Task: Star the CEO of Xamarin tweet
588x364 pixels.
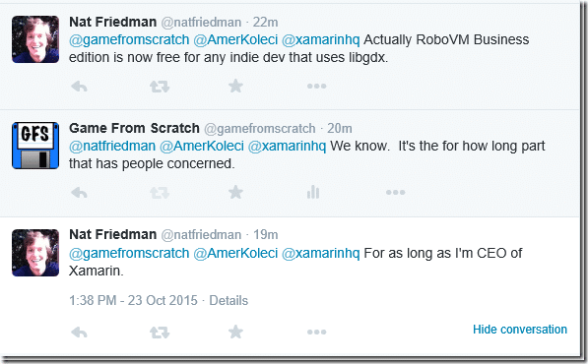Action: [x=235, y=332]
